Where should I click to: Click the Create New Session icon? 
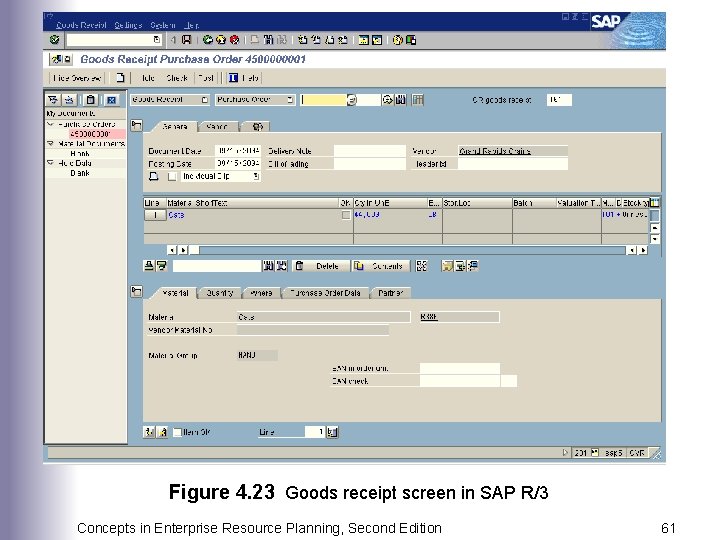click(x=363, y=40)
